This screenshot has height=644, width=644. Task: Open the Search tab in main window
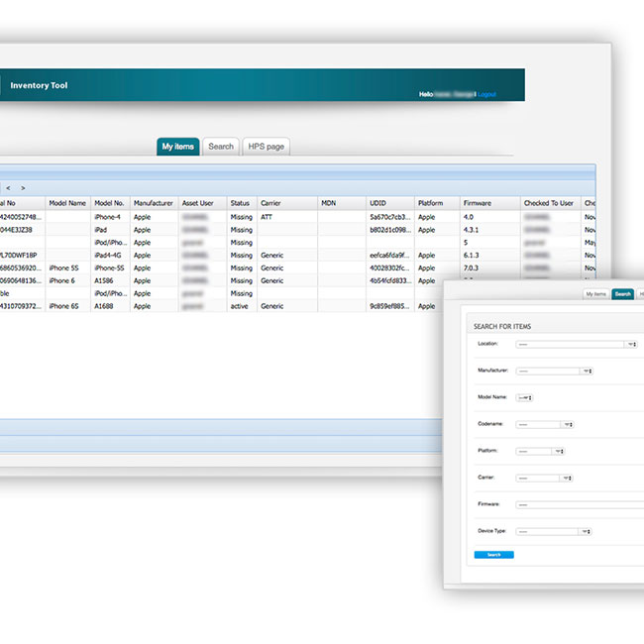(x=221, y=147)
